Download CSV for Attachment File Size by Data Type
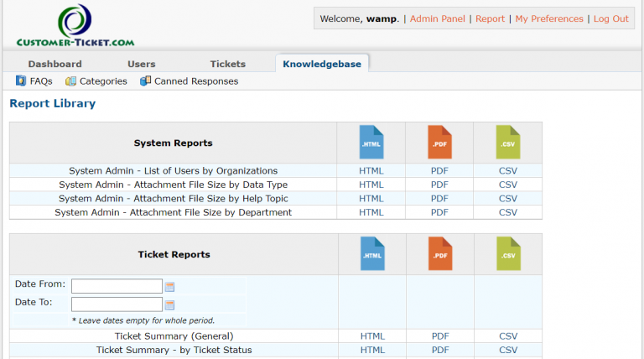Image resolution: width=644 pixels, height=359 pixels. click(x=508, y=185)
